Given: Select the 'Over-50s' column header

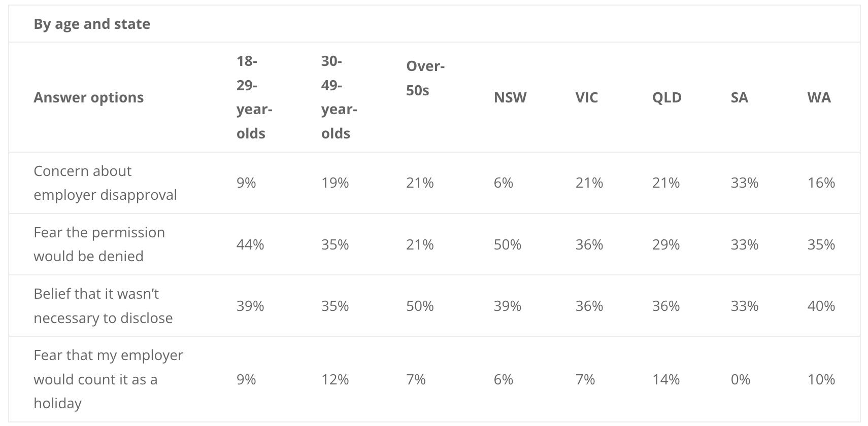Looking at the screenshot, I should [425, 78].
